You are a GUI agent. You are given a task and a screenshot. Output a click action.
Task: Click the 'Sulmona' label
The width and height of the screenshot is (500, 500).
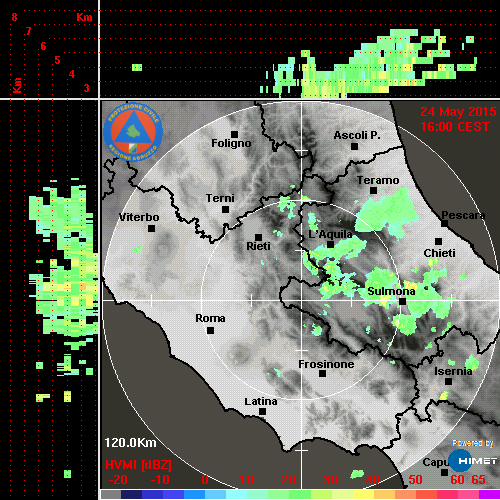coord(391,291)
